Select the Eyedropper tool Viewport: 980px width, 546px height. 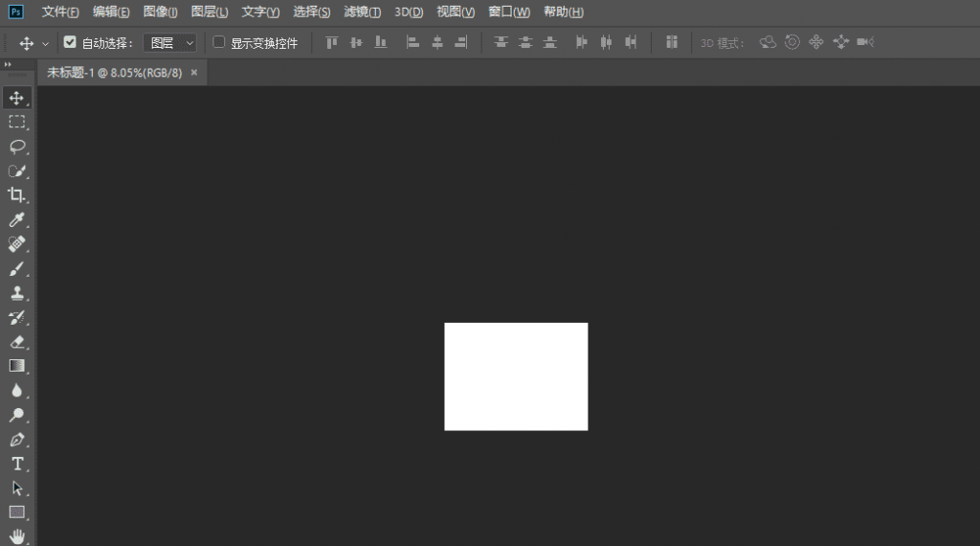(x=17, y=219)
